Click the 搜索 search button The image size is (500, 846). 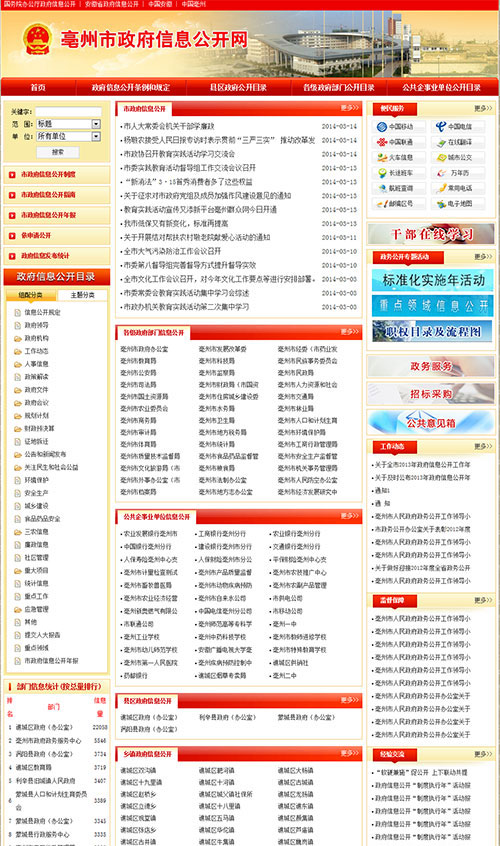(x=58, y=152)
